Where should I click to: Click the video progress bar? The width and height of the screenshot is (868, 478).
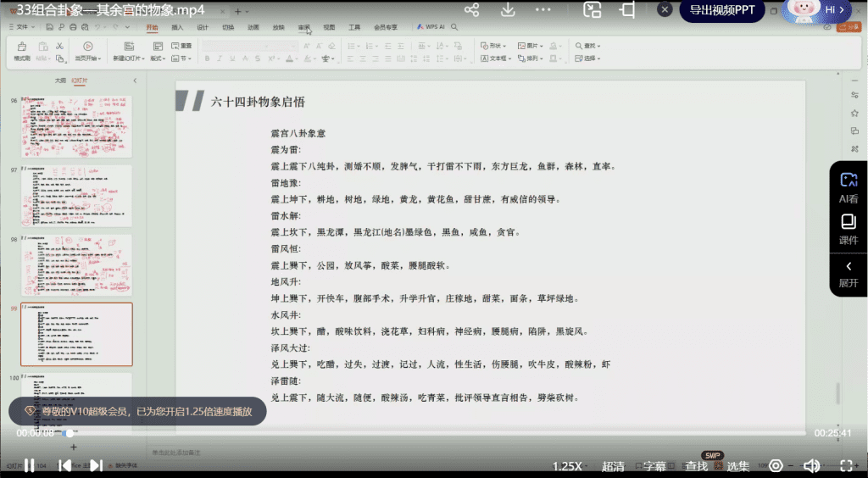tap(424, 433)
